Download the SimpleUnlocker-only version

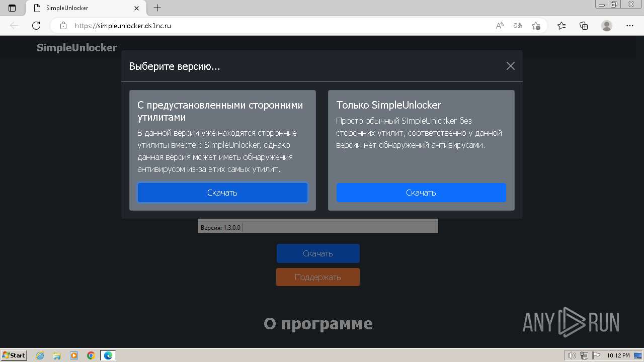[421, 193]
